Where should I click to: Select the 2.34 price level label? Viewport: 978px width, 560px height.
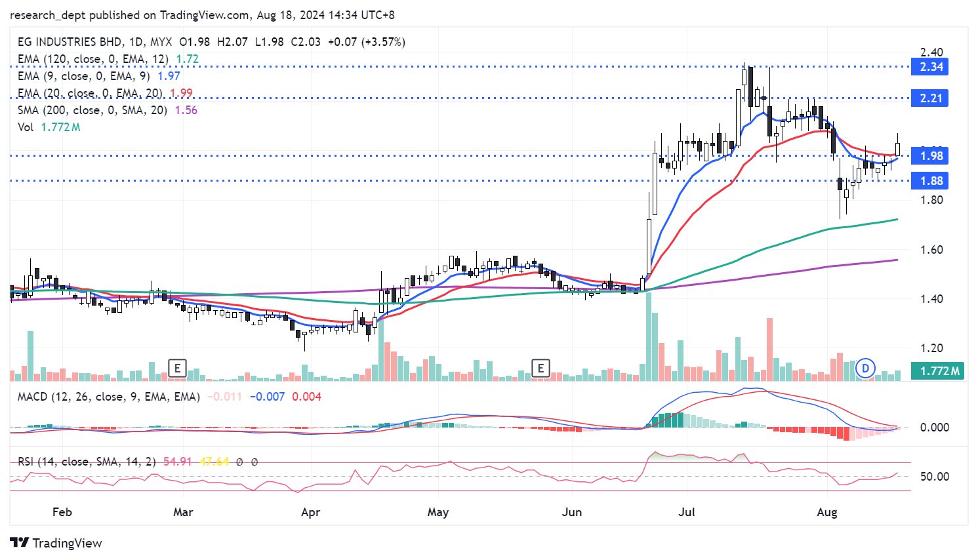[929, 67]
